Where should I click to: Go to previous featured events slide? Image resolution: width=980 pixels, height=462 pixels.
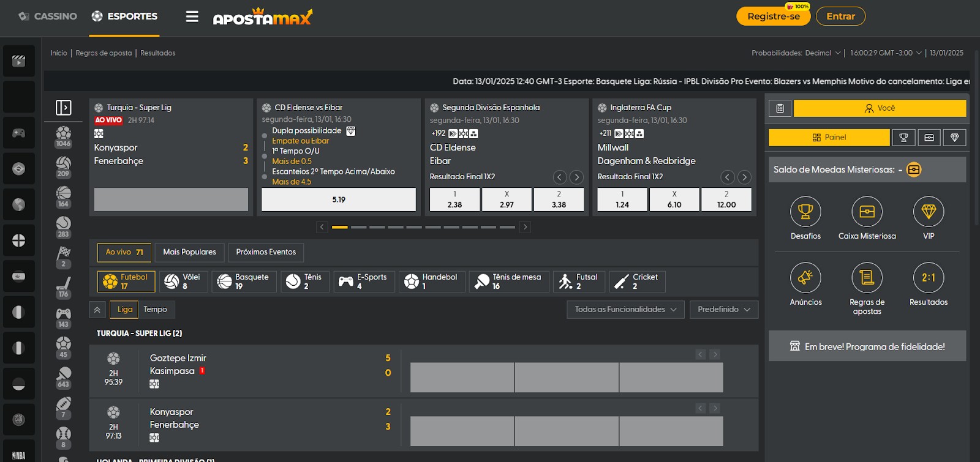point(322,227)
